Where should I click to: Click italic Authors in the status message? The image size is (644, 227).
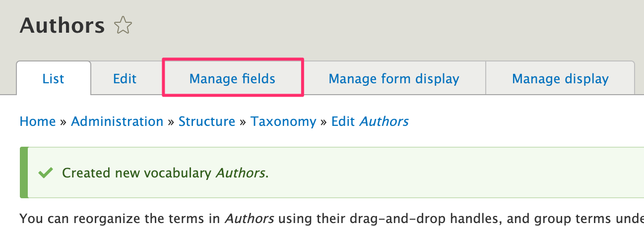point(241,173)
